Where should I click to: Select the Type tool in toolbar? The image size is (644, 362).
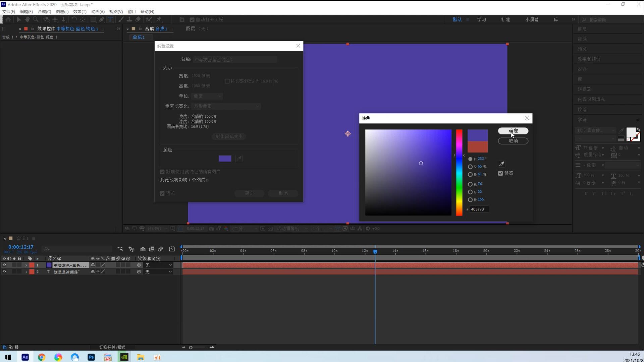[x=110, y=19]
